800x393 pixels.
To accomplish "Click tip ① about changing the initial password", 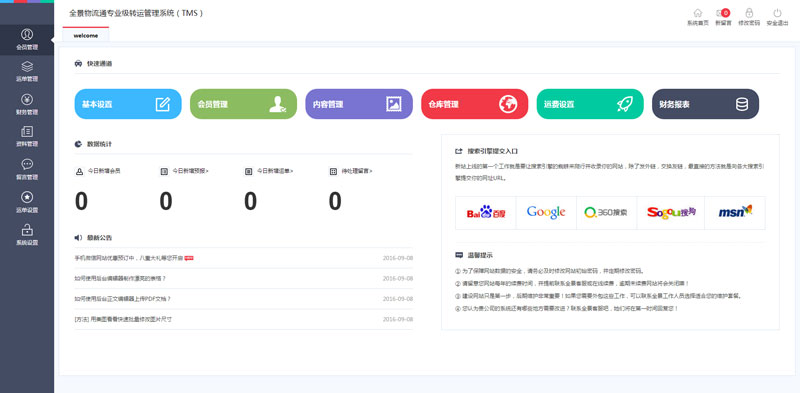I will [549, 271].
